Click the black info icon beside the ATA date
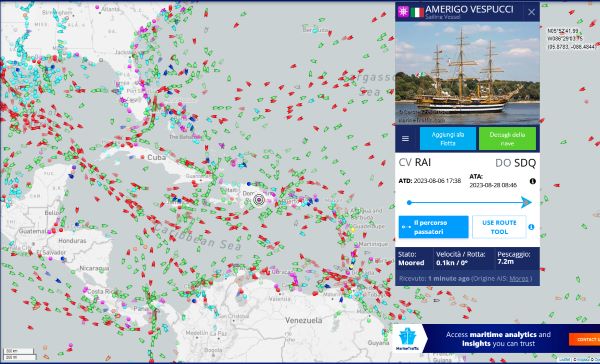600x364 pixels. click(x=532, y=181)
